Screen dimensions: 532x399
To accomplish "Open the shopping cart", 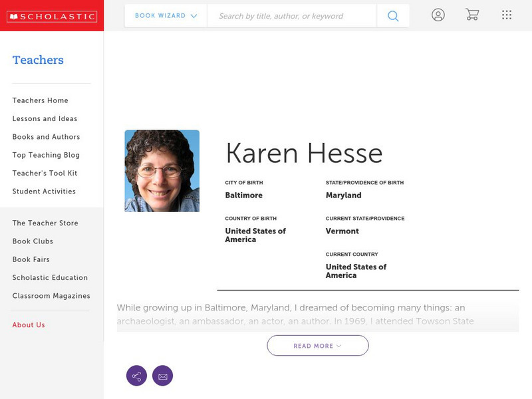I will click(472, 15).
